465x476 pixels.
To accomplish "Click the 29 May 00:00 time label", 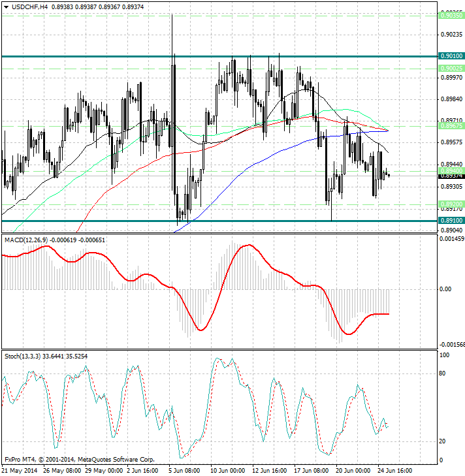I will point(104,471).
